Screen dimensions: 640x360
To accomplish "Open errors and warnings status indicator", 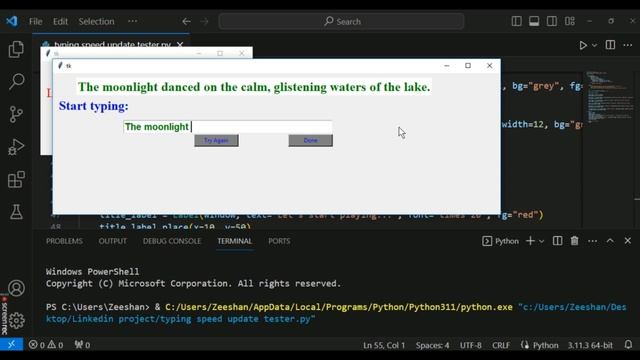I will [46, 345].
